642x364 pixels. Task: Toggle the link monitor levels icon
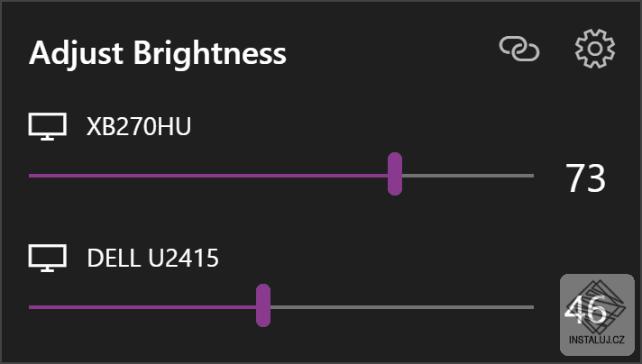pos(519,50)
